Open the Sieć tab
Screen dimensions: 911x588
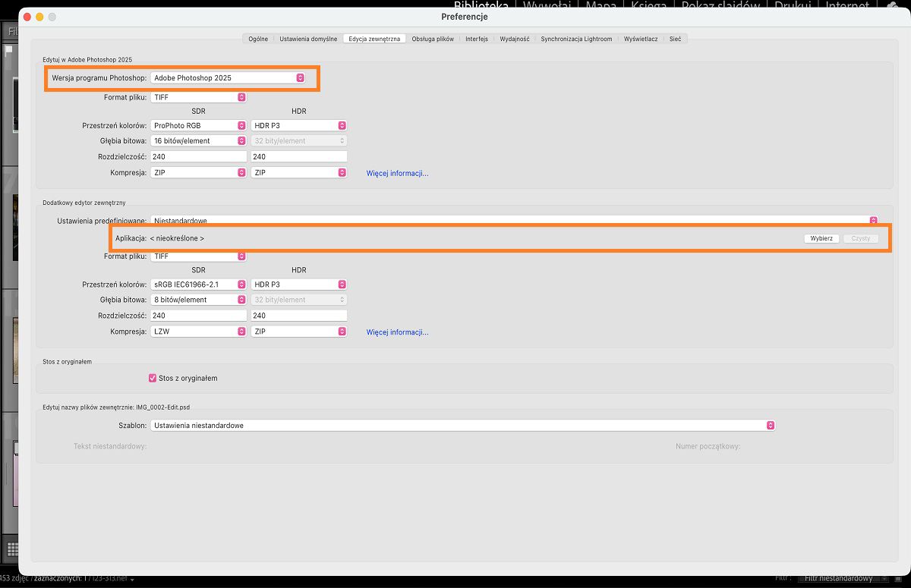(x=675, y=39)
